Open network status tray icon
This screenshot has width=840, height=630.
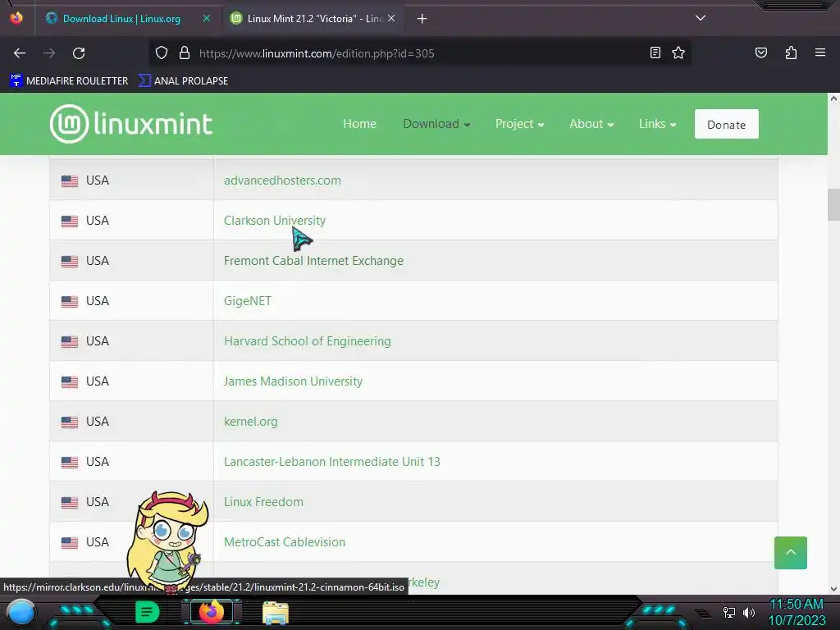[x=728, y=612]
